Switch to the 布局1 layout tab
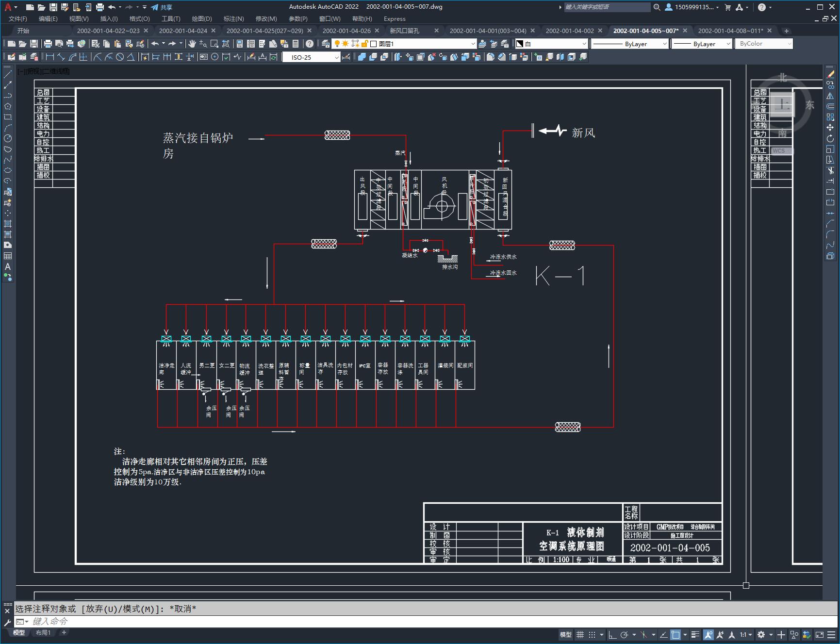 point(43,632)
